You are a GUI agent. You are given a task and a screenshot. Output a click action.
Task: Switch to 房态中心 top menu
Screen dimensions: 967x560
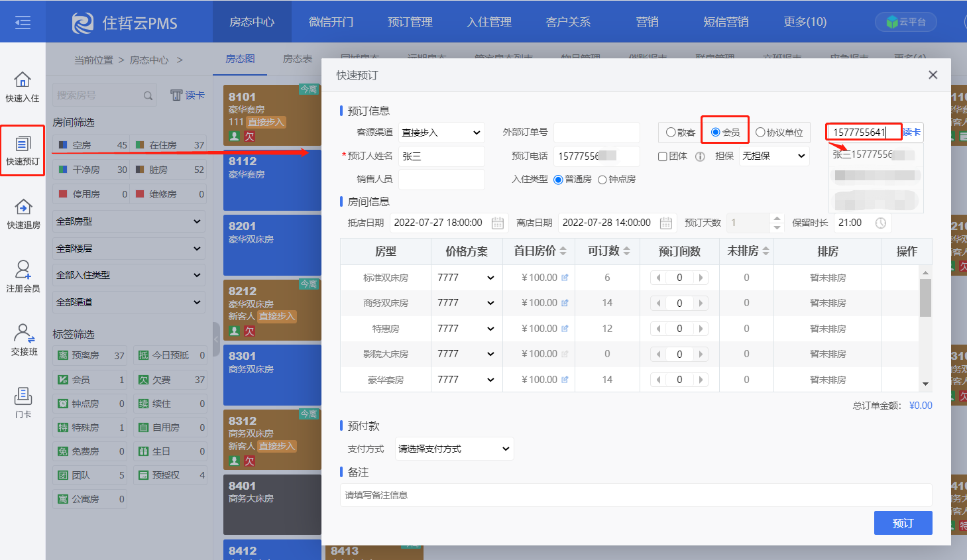pyautogui.click(x=252, y=22)
